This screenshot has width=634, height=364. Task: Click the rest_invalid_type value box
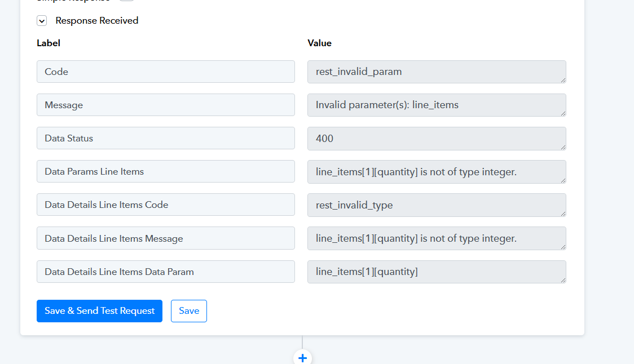coord(437,205)
